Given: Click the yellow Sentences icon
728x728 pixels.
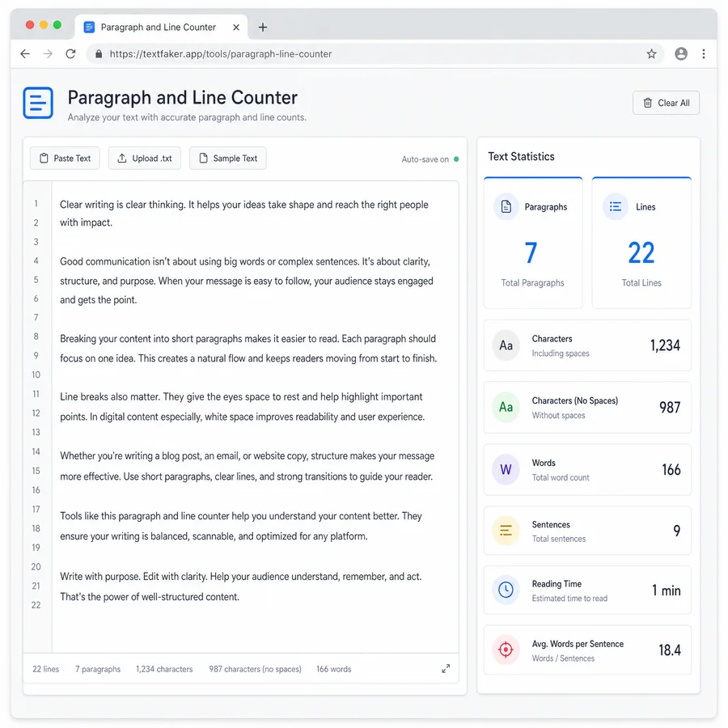Looking at the screenshot, I should point(506,530).
